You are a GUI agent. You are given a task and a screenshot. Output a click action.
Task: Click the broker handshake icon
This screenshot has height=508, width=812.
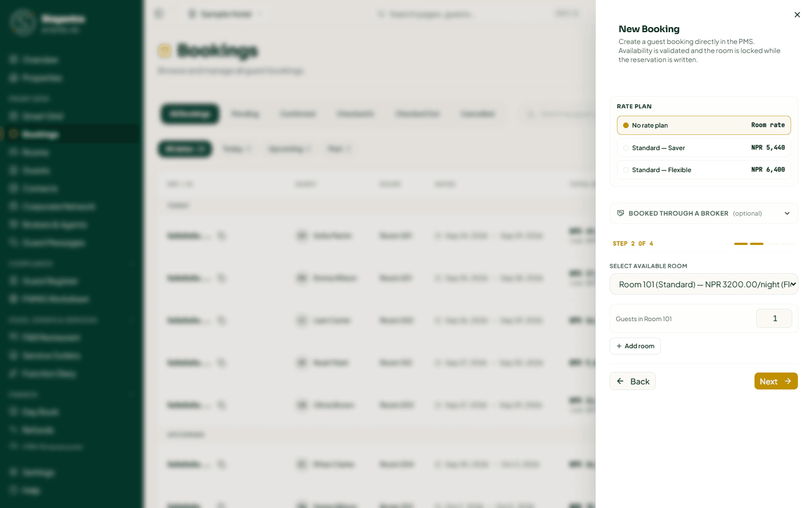621,213
